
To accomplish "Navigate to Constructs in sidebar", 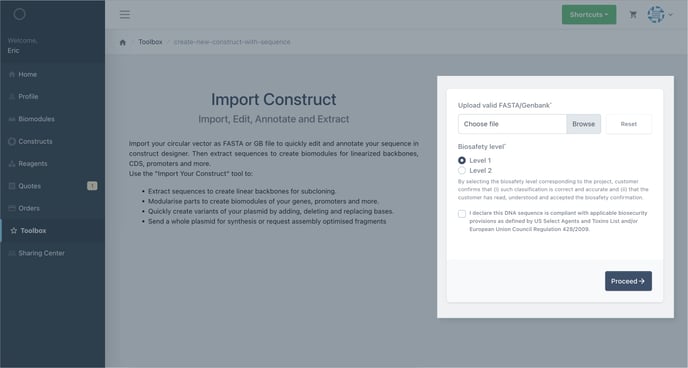I will pyautogui.click(x=35, y=141).
